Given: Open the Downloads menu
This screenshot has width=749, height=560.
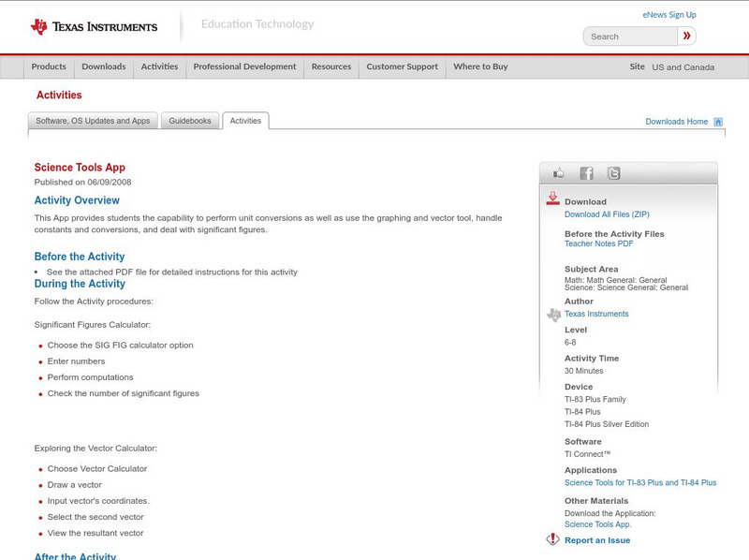Looking at the screenshot, I should 103,66.
